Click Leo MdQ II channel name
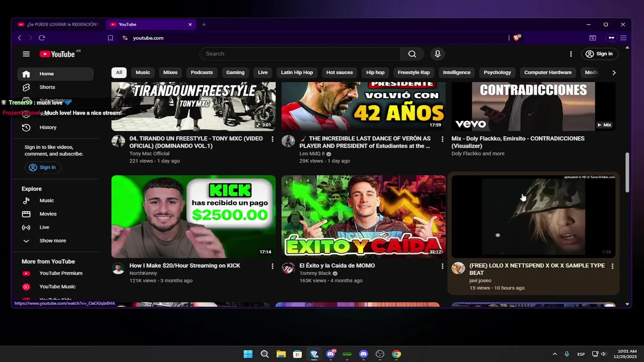 point(312,154)
